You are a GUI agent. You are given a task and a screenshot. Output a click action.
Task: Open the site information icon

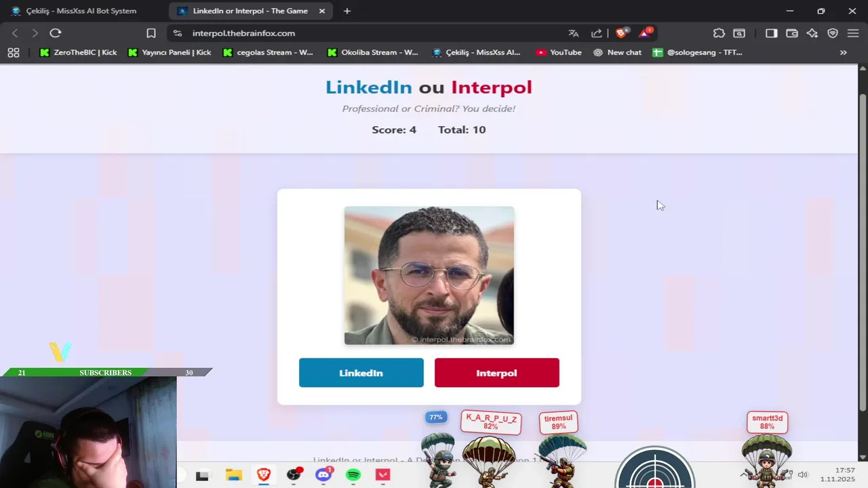[178, 33]
